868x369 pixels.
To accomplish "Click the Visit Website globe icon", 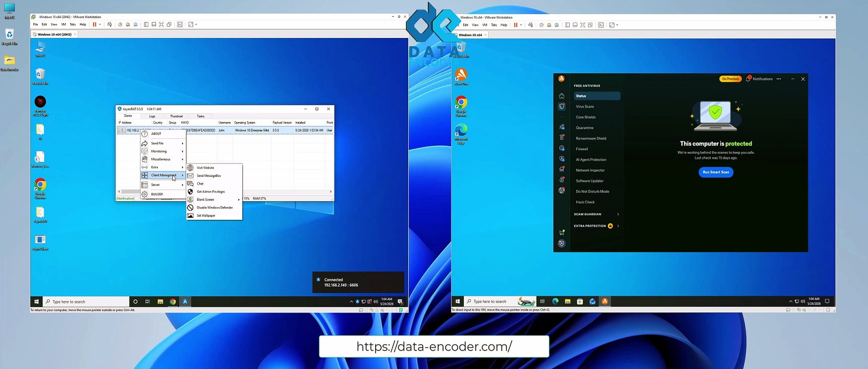I will click(x=190, y=168).
